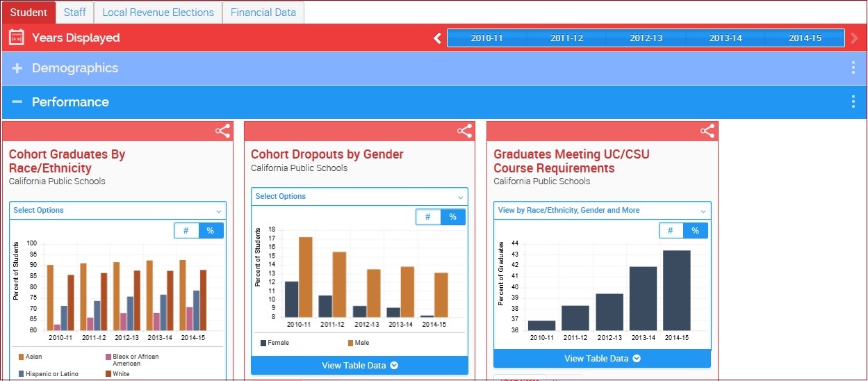This screenshot has height=381, width=868.
Task: View Table Data for UC/CSU graduates
Action: tap(602, 359)
